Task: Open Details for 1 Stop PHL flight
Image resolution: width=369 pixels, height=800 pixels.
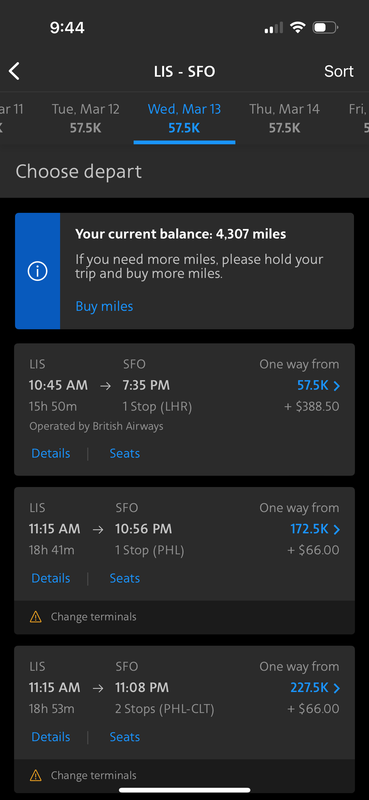Action: coord(51,578)
